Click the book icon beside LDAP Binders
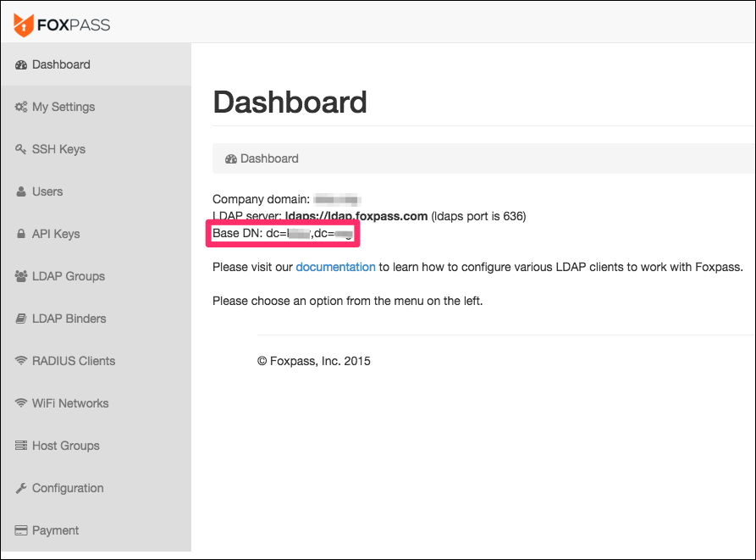 tap(20, 319)
